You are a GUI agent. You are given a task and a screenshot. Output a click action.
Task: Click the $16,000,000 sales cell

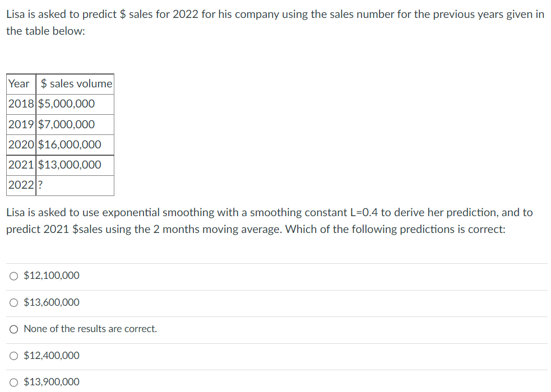point(70,144)
